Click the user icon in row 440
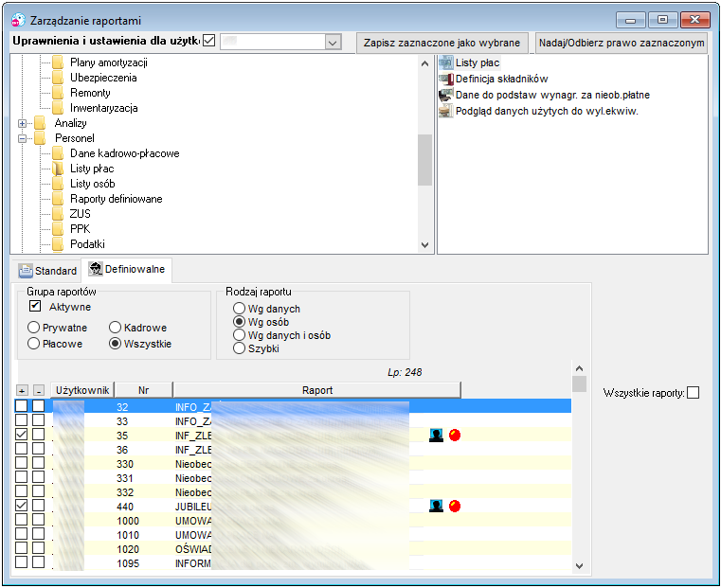The width and height of the screenshot is (721, 588). [436, 507]
